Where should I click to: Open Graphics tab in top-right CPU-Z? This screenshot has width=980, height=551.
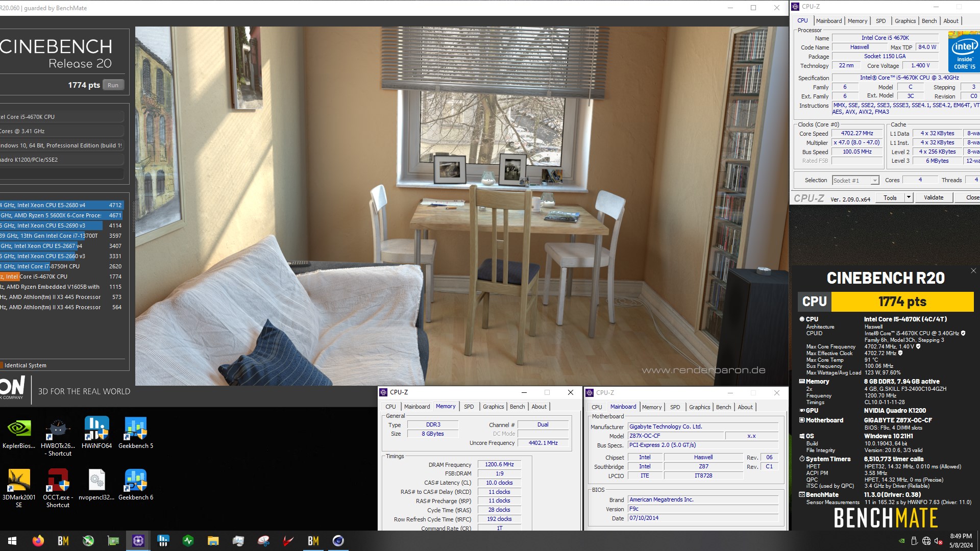point(905,21)
